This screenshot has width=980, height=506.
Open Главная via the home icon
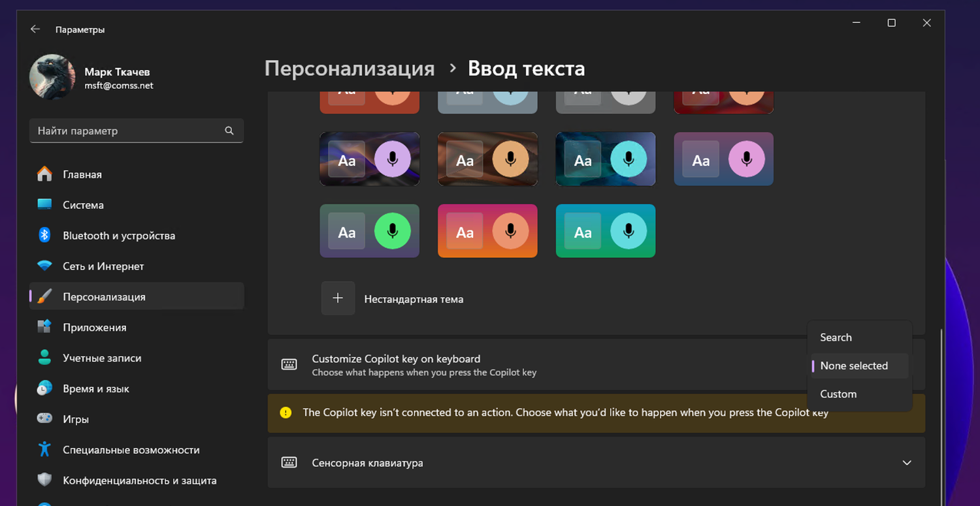[44, 174]
